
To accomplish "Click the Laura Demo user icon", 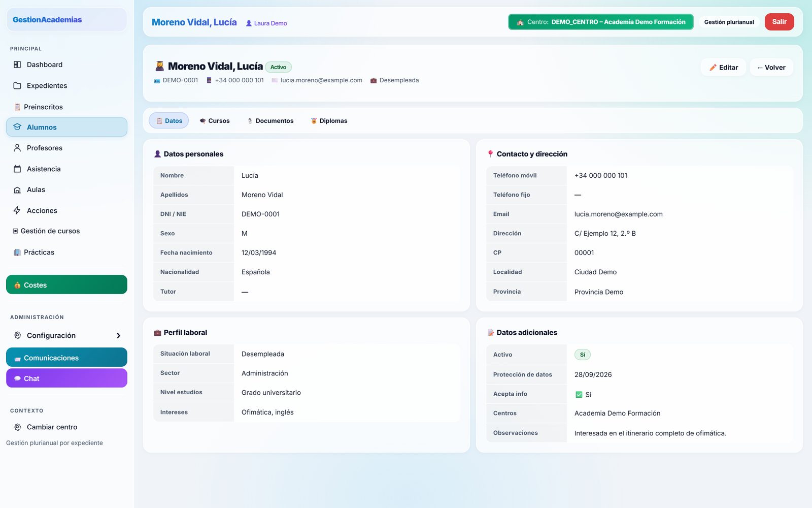I will click(249, 23).
